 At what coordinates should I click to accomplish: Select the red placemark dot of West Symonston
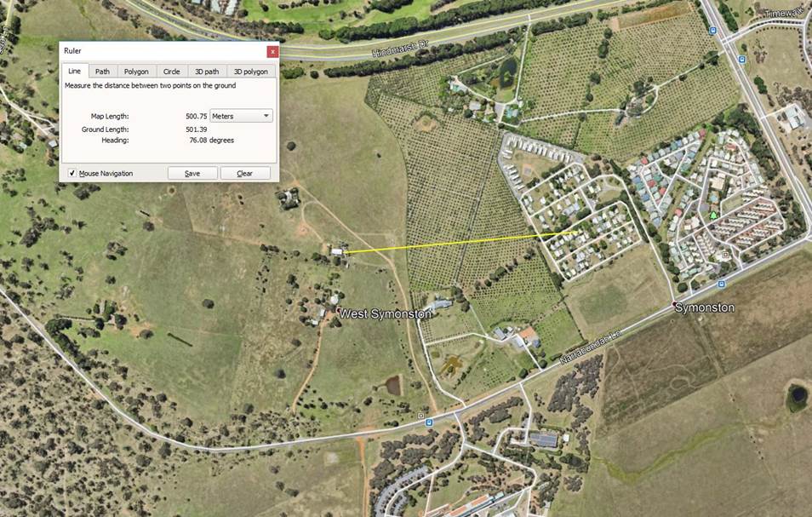click(x=339, y=310)
